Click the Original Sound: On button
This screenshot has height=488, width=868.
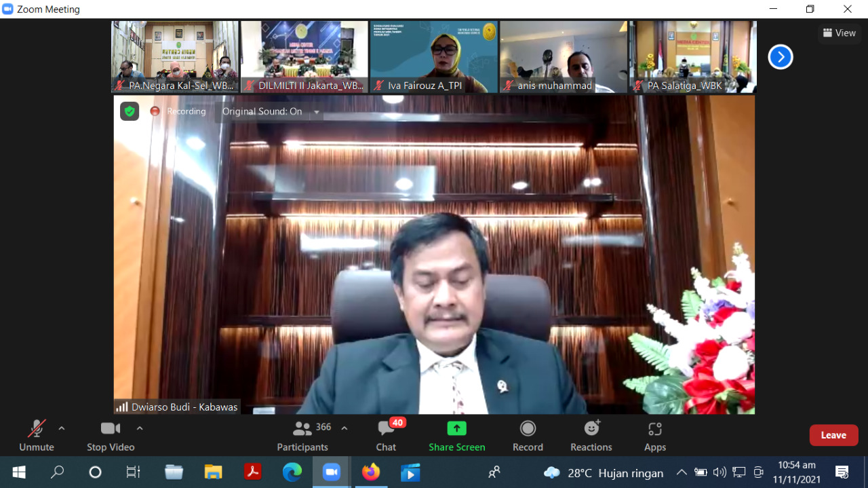[262, 111]
